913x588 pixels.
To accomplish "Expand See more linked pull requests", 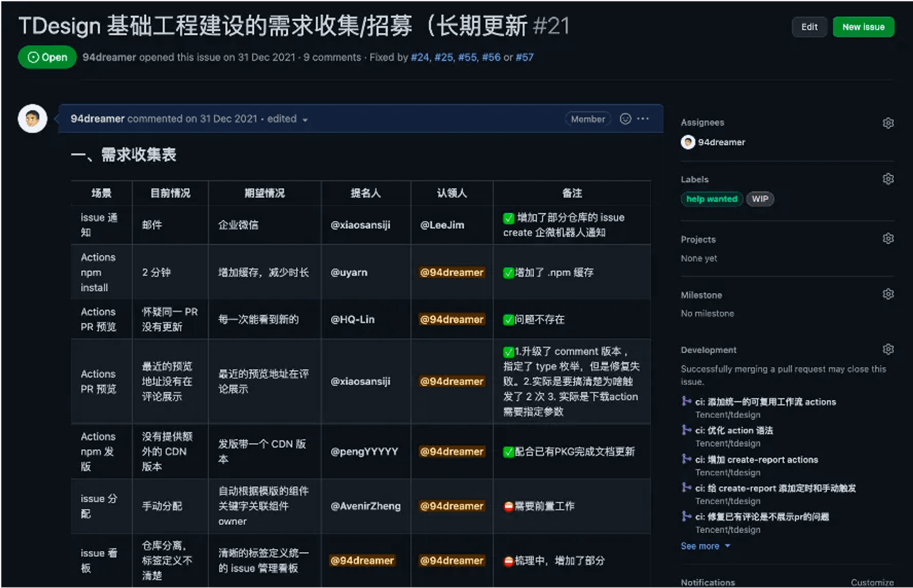I will coord(705,546).
